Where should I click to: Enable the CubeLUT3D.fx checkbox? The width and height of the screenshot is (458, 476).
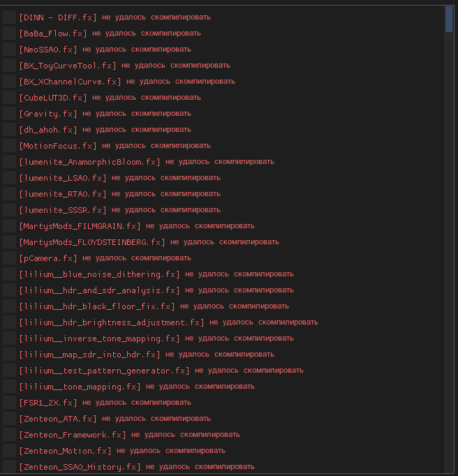coord(9,98)
